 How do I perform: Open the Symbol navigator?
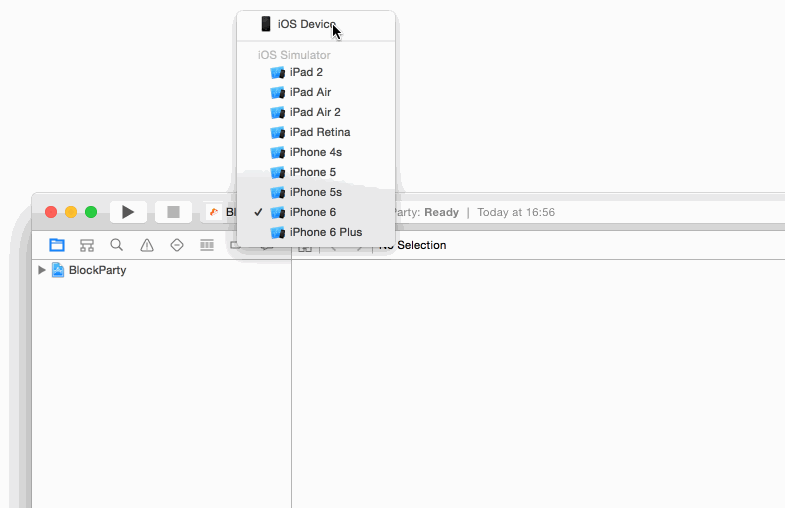pos(87,245)
